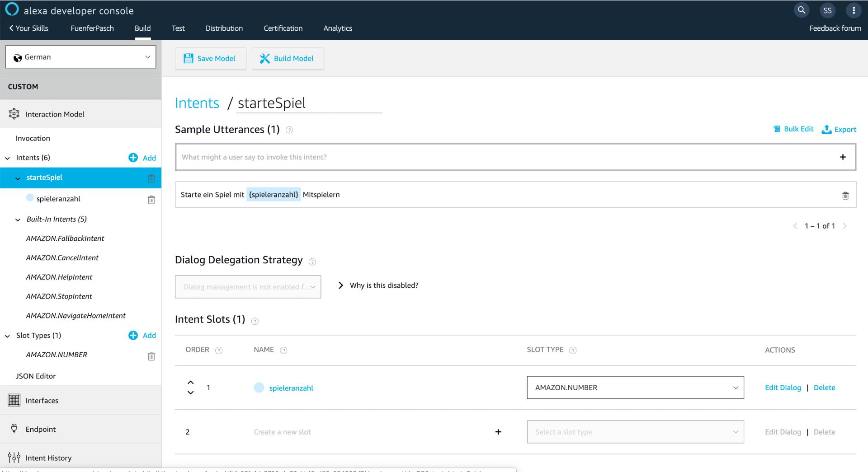The width and height of the screenshot is (868, 472).
Task: Delete the starteSpiel intent via sidebar trash icon
Action: [x=151, y=178]
